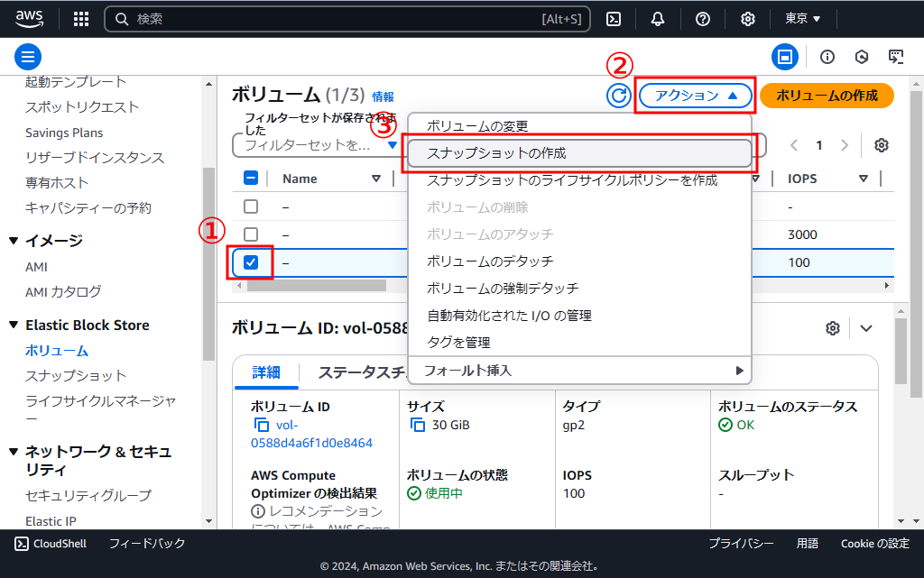The image size is (924, 578).
Task: Open the services grid menu
Action: click(x=81, y=19)
